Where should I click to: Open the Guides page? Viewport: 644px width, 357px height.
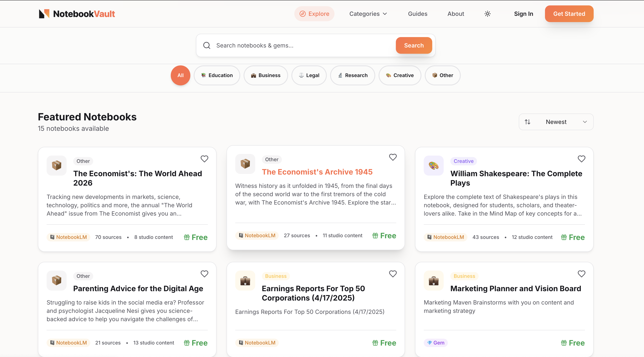(x=417, y=14)
